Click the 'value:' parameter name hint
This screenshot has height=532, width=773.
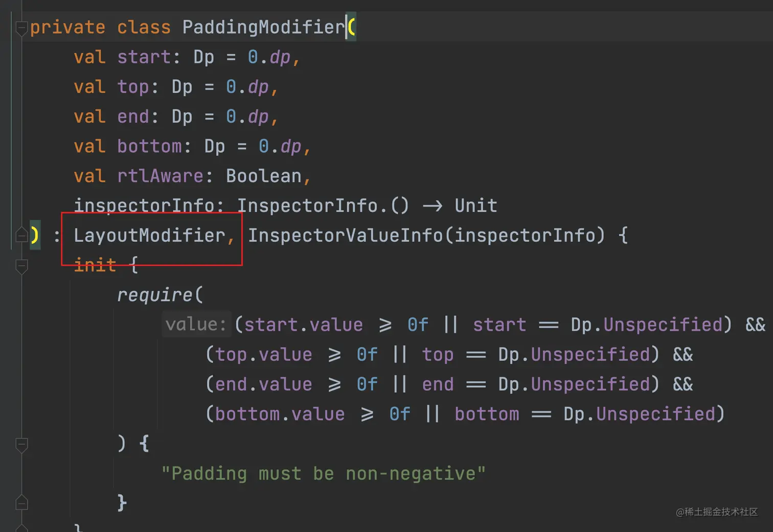coord(196,324)
